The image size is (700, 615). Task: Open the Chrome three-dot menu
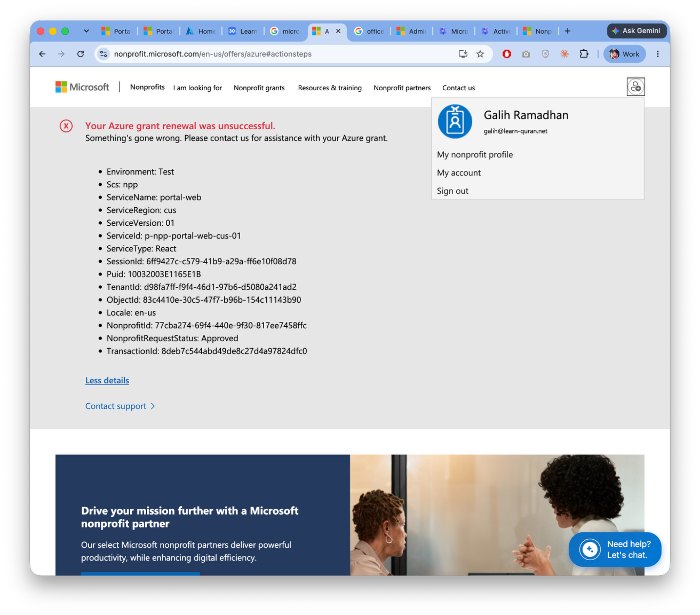pyautogui.click(x=658, y=54)
